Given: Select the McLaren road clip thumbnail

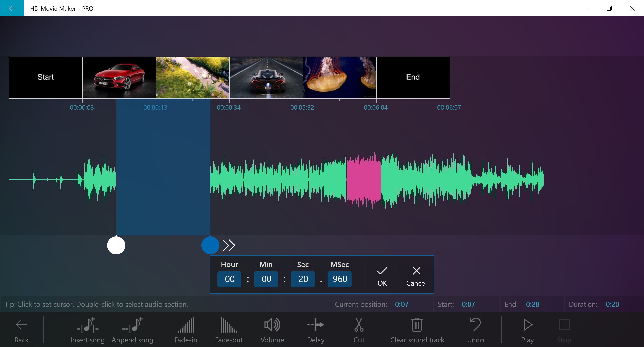Looking at the screenshot, I should [266, 77].
